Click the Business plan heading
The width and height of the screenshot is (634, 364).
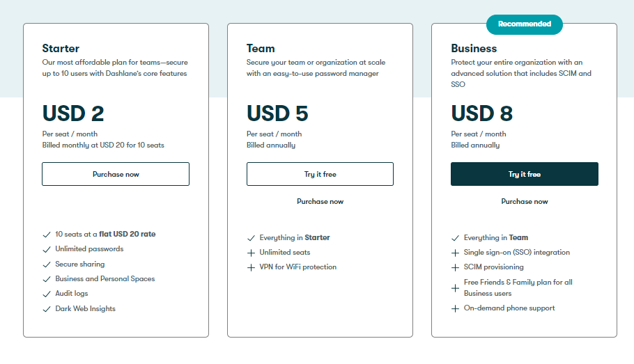474,49
